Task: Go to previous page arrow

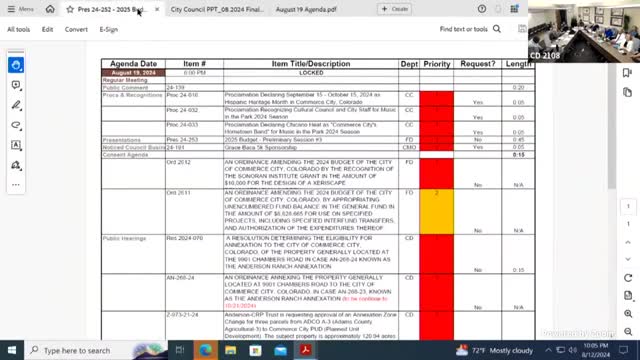Action: (628, 242)
